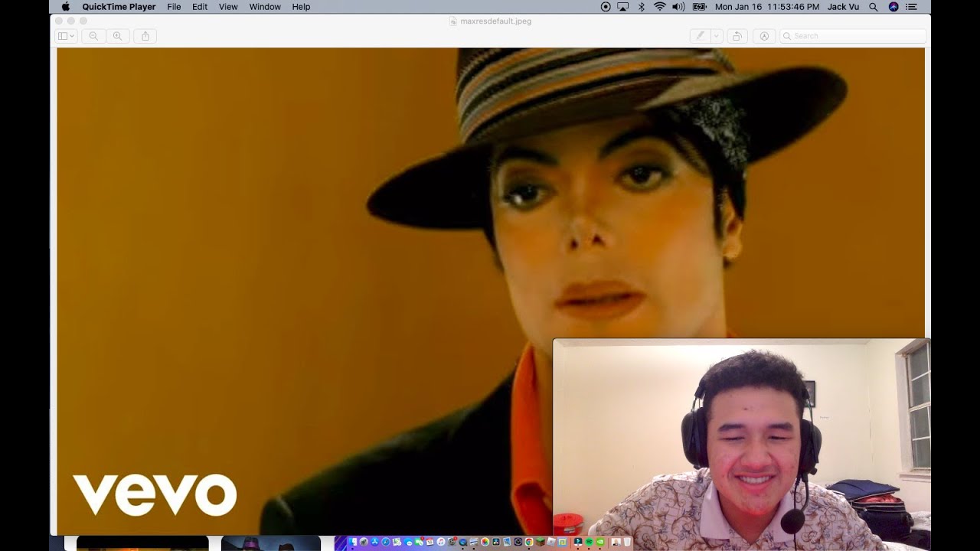Viewport: 980px width, 551px height.
Task: Open Calendar in the Dock
Action: (430, 542)
